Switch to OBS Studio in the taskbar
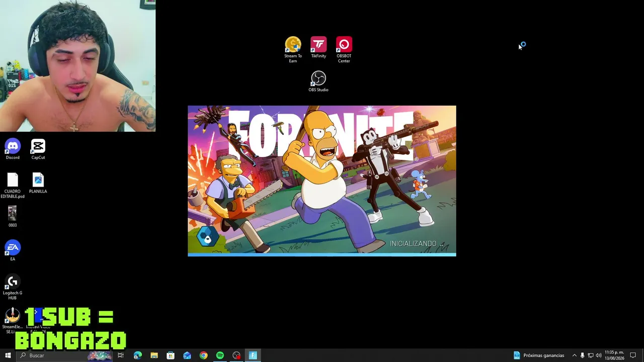This screenshot has width=644, height=362. click(236, 355)
